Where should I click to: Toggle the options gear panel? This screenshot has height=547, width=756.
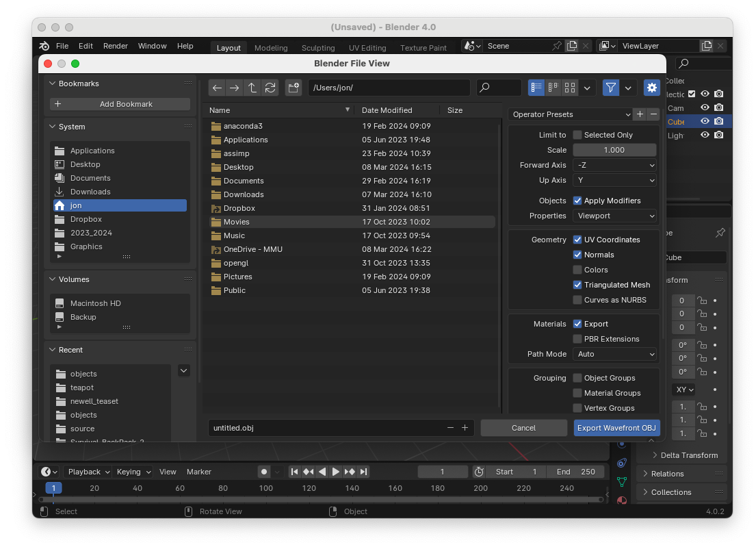(651, 88)
